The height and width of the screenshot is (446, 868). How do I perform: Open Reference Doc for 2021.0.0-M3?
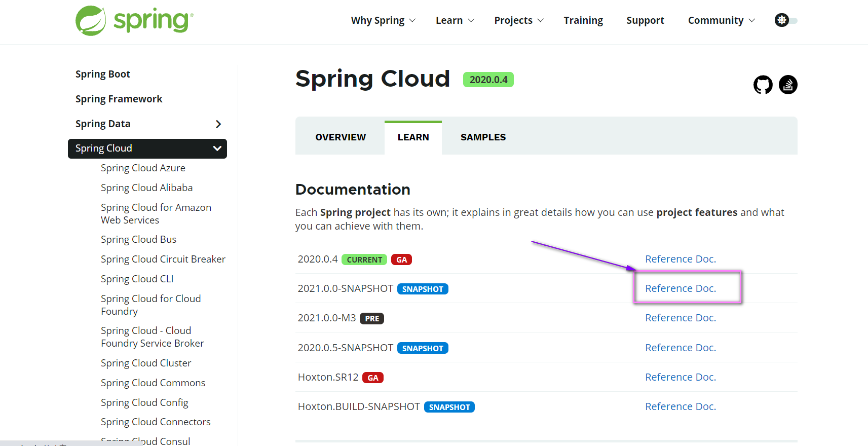(x=681, y=318)
